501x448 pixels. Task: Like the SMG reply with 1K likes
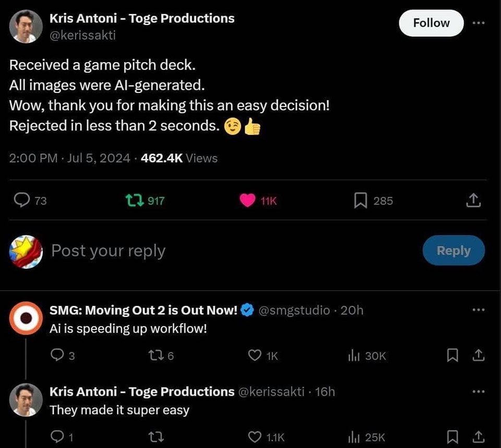tap(263, 356)
